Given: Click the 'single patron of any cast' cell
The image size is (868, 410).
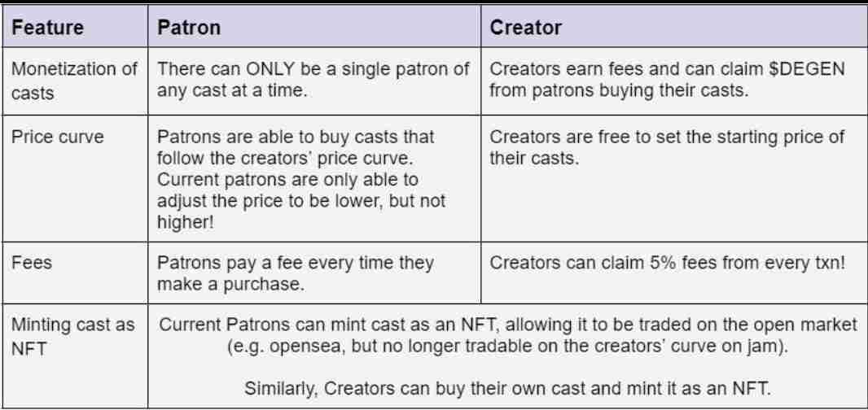Looking at the screenshot, I should 313,81.
